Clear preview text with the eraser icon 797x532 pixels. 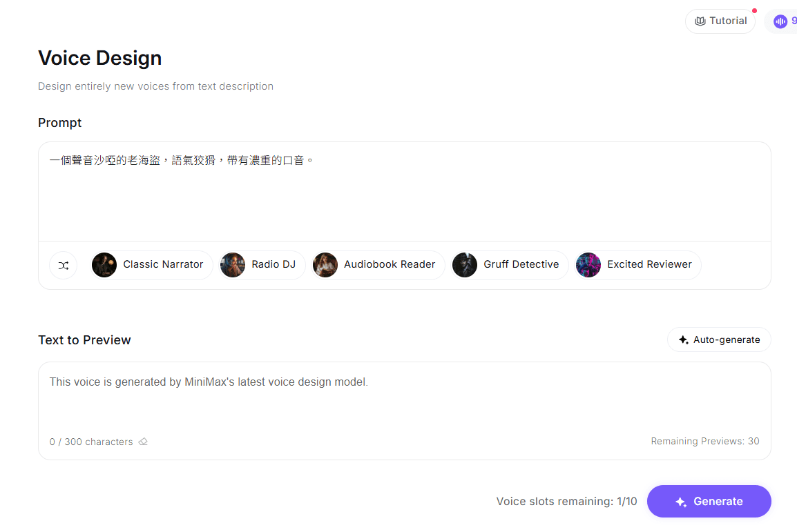coord(144,442)
